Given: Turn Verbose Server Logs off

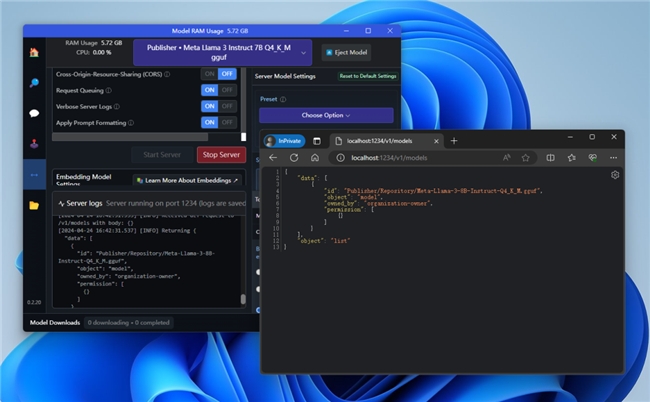Looking at the screenshot, I should tap(227, 106).
